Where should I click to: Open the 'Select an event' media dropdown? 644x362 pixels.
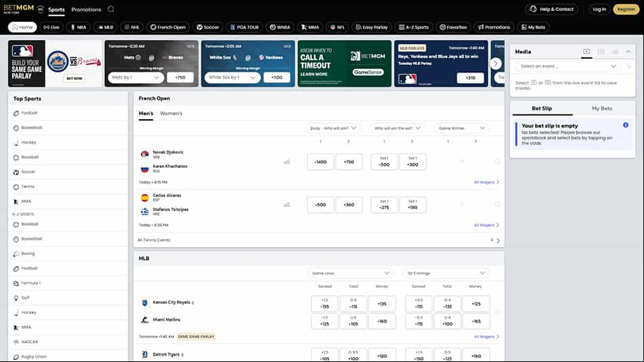click(568, 66)
